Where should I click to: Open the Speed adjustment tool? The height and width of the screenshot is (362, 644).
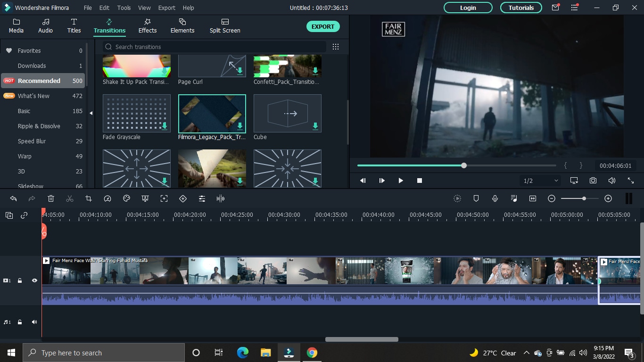coord(107,198)
